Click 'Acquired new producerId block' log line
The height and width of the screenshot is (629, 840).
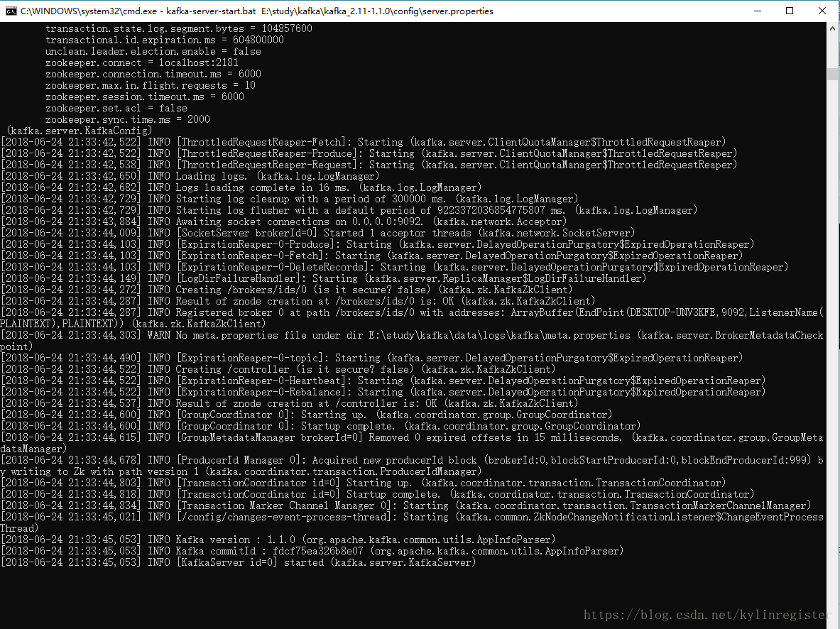pyautogui.click(x=412, y=466)
